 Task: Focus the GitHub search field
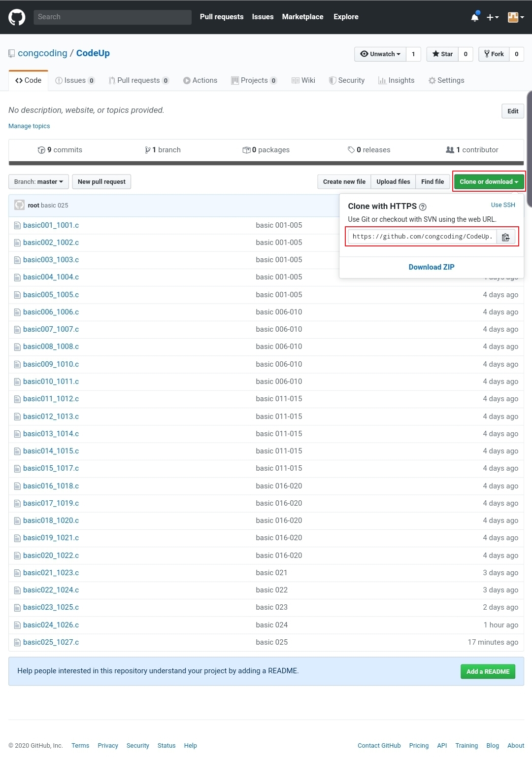tap(112, 17)
